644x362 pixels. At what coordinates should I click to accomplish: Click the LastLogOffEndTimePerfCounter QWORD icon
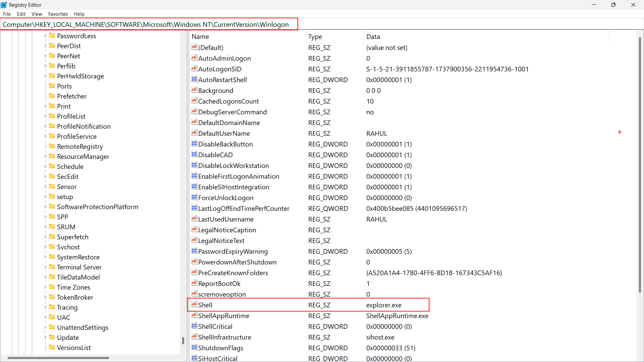[x=194, y=208]
